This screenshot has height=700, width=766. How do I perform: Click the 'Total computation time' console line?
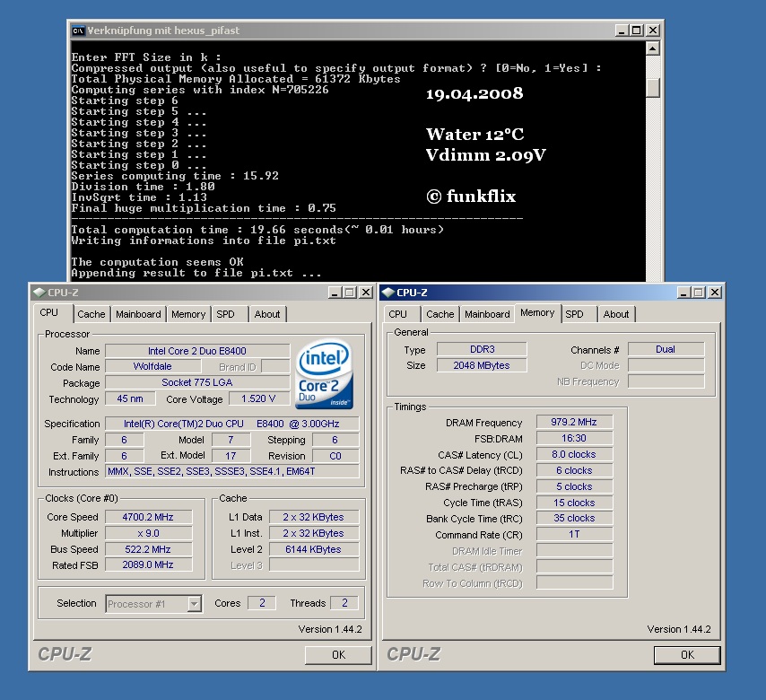[x=257, y=230]
